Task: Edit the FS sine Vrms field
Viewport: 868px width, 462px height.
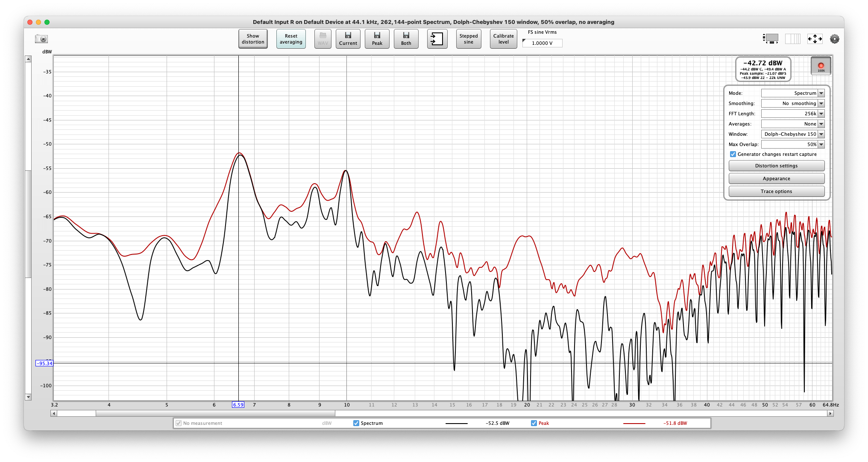Action: click(x=542, y=43)
